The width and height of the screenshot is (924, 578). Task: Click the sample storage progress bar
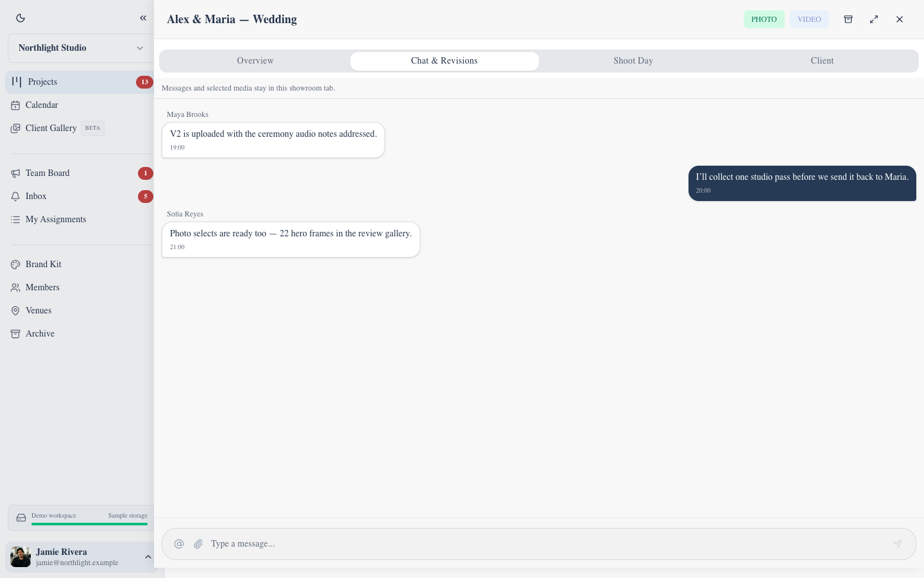(89, 524)
